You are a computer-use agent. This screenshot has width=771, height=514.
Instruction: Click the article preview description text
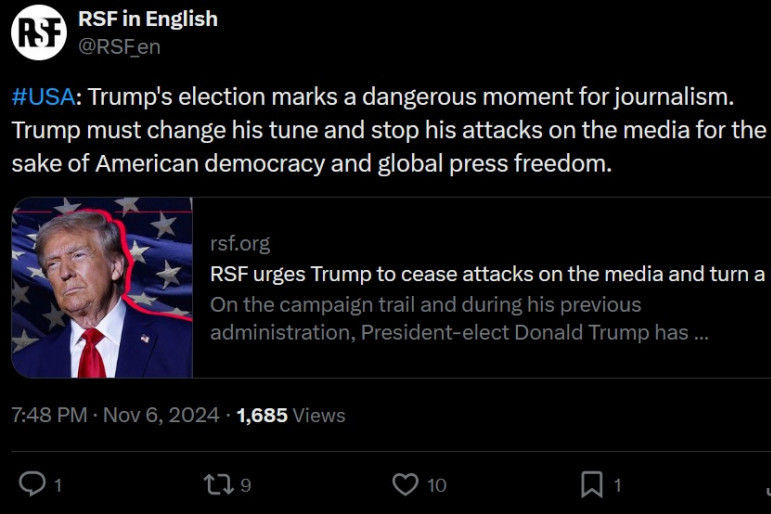click(459, 318)
